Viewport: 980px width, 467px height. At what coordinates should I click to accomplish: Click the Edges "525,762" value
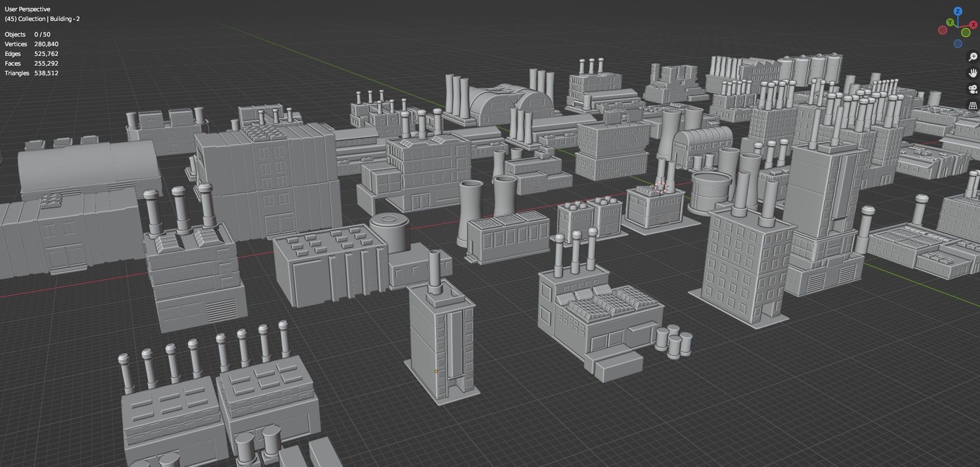[x=46, y=54]
